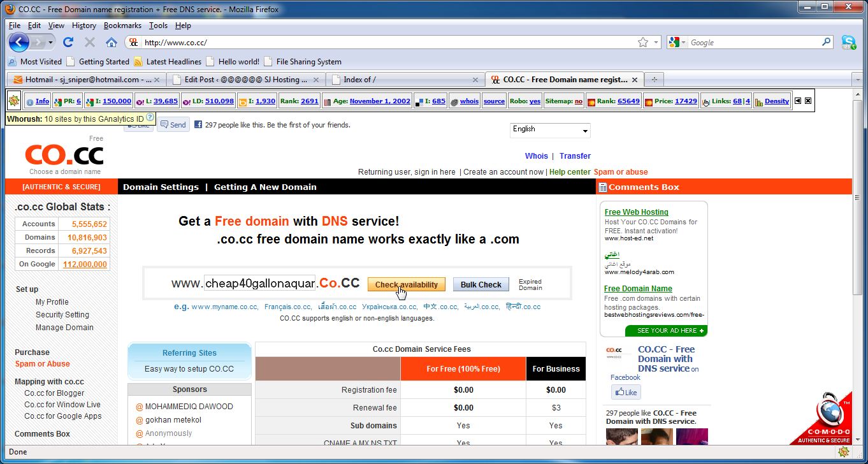Open a new tab with the plus button

[654, 80]
